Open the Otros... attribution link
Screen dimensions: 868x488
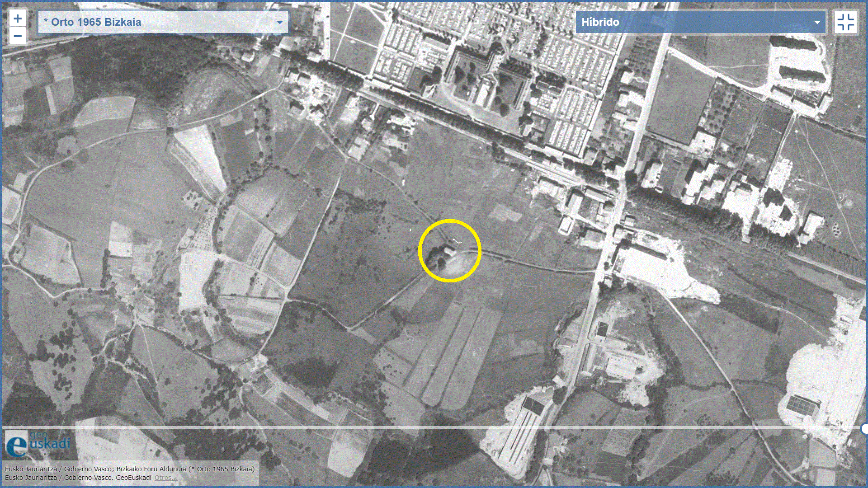pos(165,478)
